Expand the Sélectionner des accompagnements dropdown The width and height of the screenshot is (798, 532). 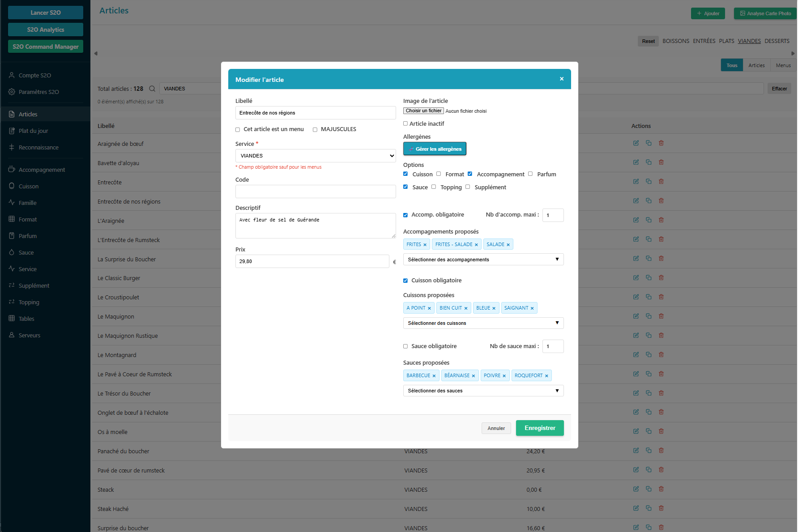[x=483, y=260]
